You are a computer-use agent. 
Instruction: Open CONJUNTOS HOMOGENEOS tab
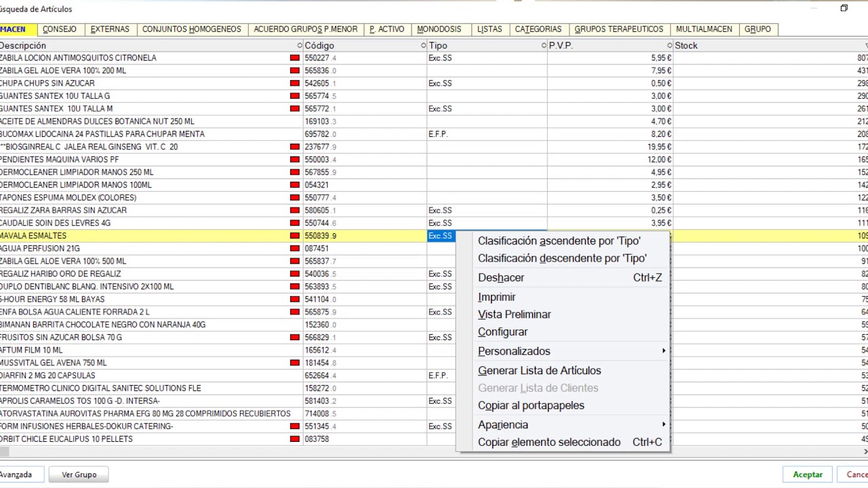point(192,29)
